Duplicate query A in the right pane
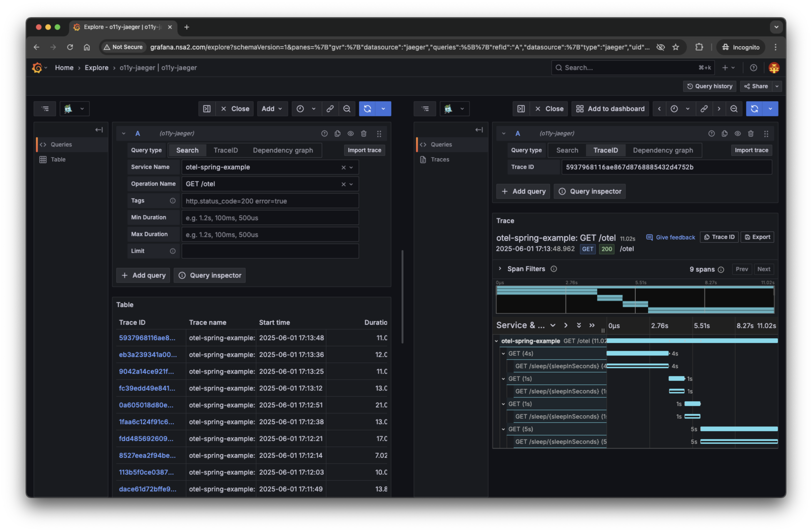 click(724, 133)
